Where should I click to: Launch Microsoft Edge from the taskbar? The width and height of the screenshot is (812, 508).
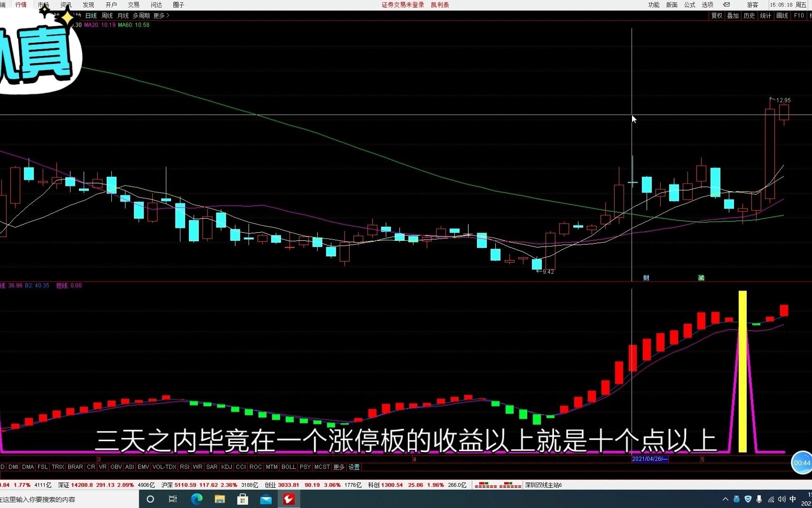196,499
